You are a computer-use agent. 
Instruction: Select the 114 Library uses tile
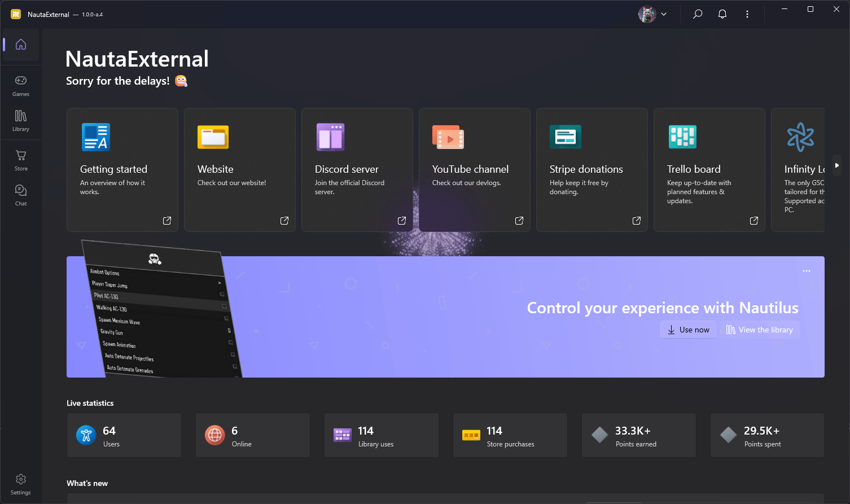point(382,435)
